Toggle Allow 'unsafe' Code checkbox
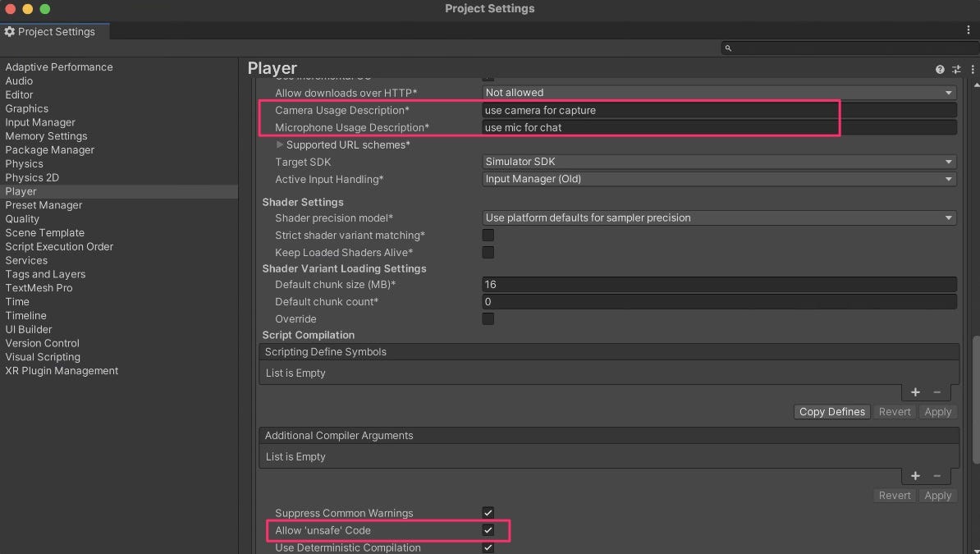 tap(488, 530)
